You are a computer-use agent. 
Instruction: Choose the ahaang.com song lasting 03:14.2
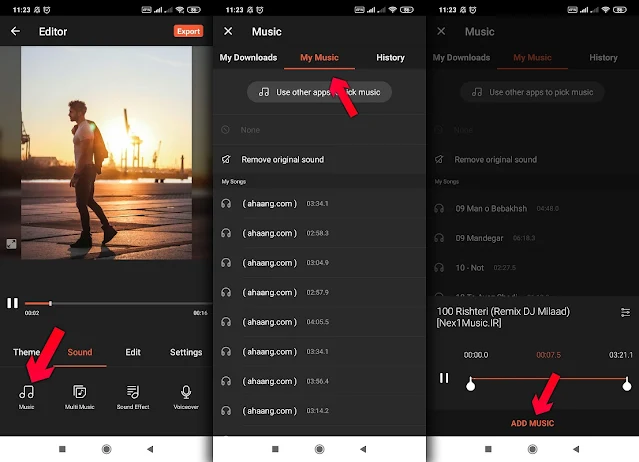[320, 411]
